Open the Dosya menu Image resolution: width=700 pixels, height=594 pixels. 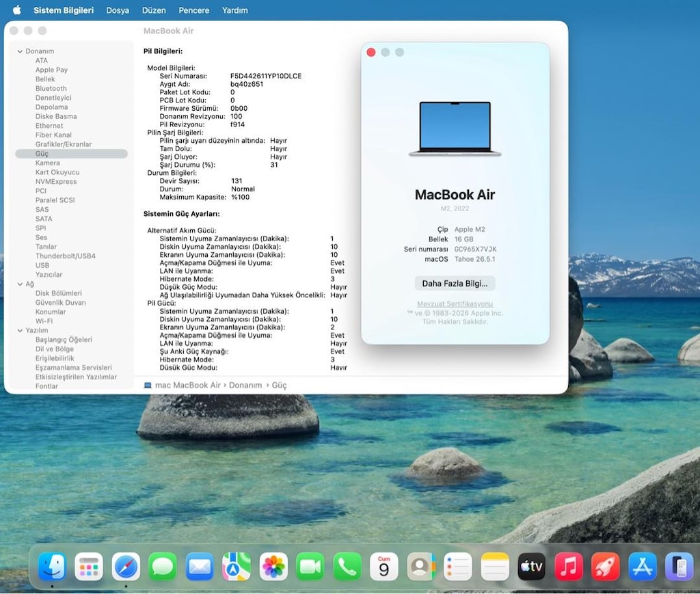coord(118,10)
